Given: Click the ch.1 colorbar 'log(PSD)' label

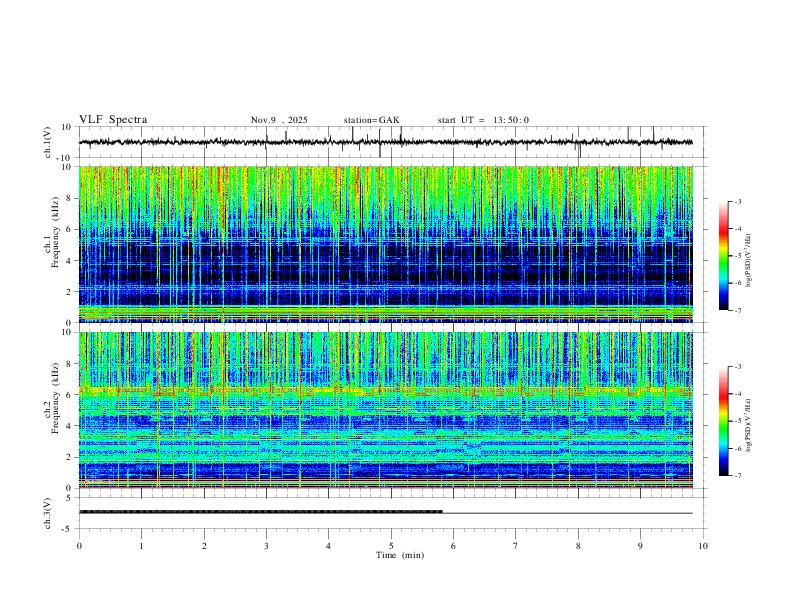Looking at the screenshot, I should [749, 260].
